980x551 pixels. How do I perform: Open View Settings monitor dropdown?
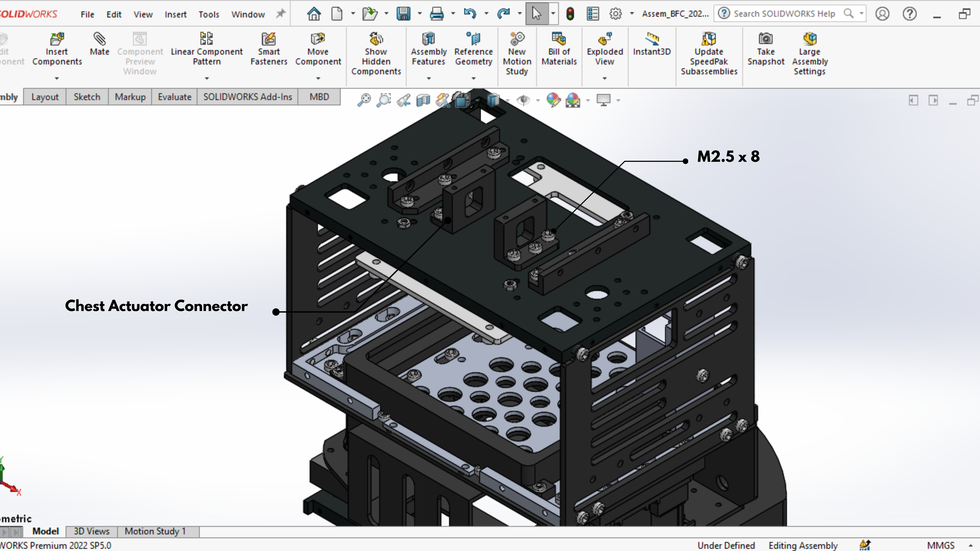pos(618,100)
